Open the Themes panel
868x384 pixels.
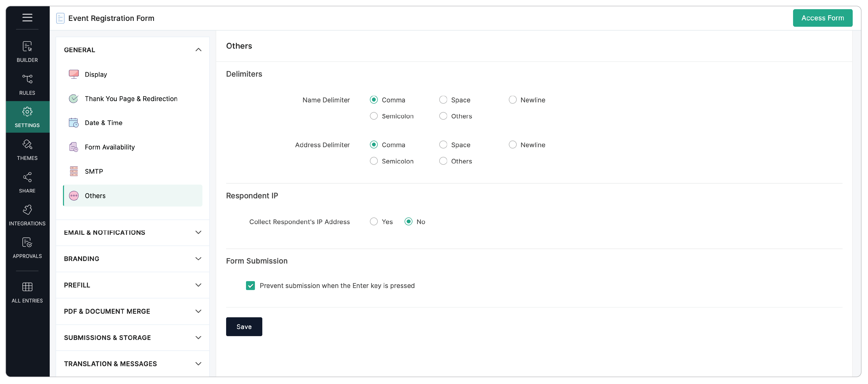tap(27, 149)
